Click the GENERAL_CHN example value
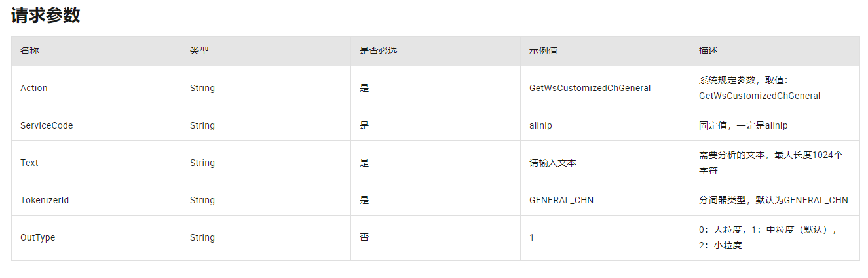The image size is (868, 278). point(561,200)
